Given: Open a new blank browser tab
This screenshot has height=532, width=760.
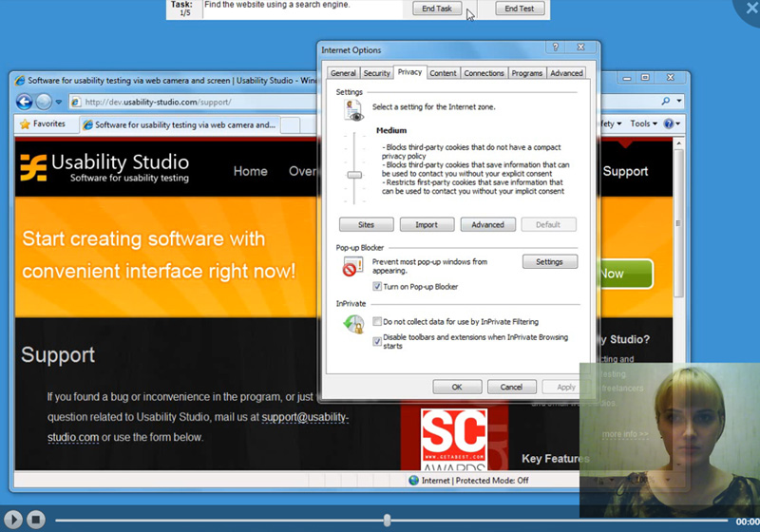Looking at the screenshot, I should (x=291, y=125).
